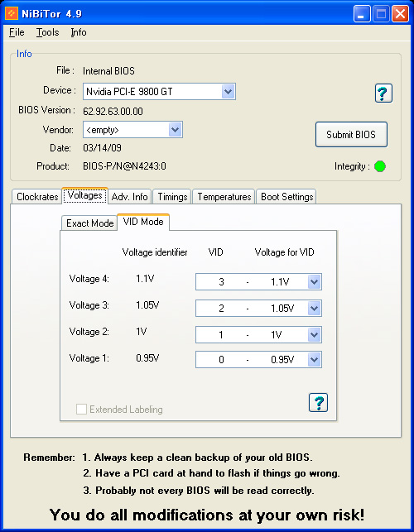This screenshot has width=414, height=532.
Task: Open the Vendor dropdown list
Action: coord(176,130)
